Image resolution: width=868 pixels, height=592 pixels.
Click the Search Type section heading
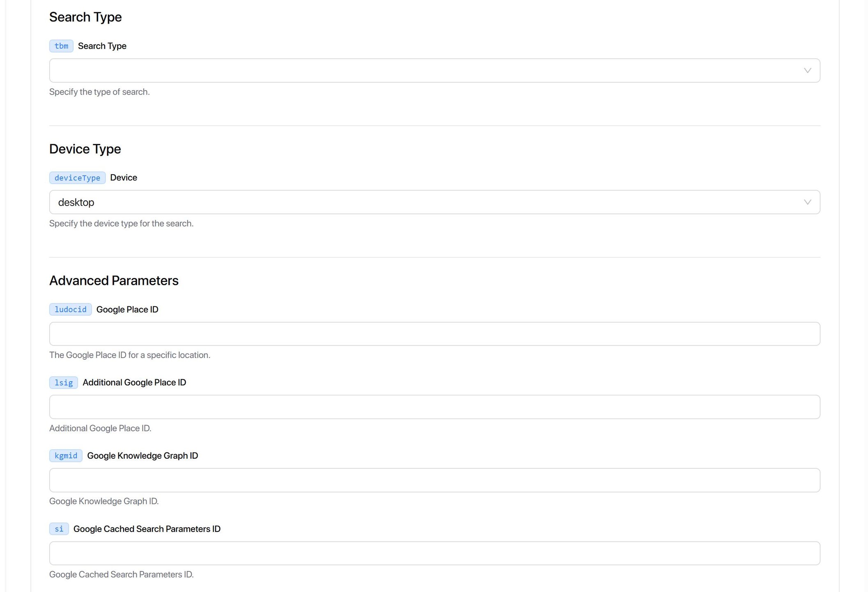point(85,17)
